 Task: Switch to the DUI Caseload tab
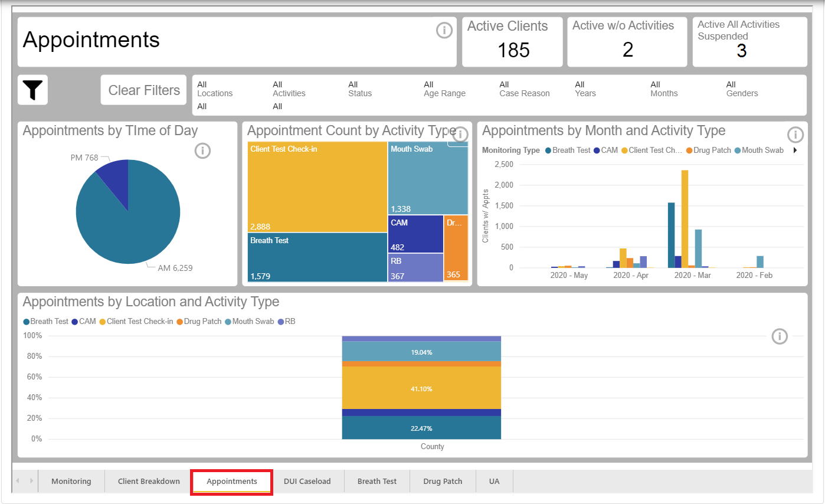click(x=307, y=481)
